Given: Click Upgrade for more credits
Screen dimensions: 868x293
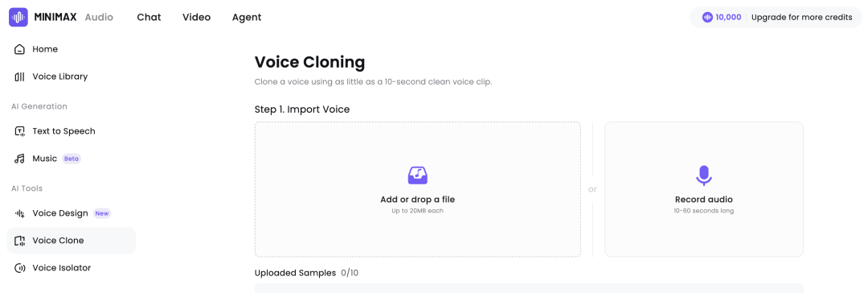Looking at the screenshot, I should point(801,17).
